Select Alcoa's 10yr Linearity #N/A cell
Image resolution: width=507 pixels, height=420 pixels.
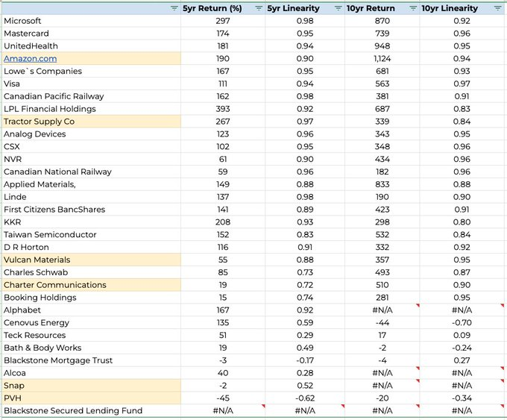coord(462,373)
